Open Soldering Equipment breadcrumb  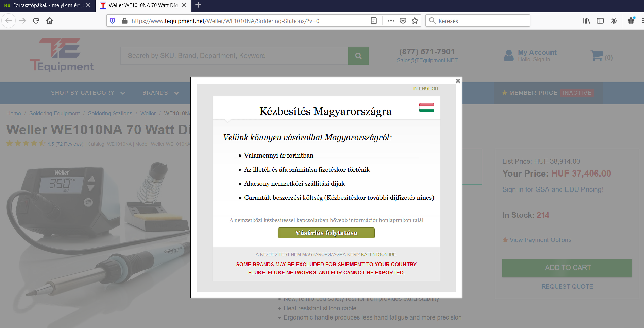point(54,113)
